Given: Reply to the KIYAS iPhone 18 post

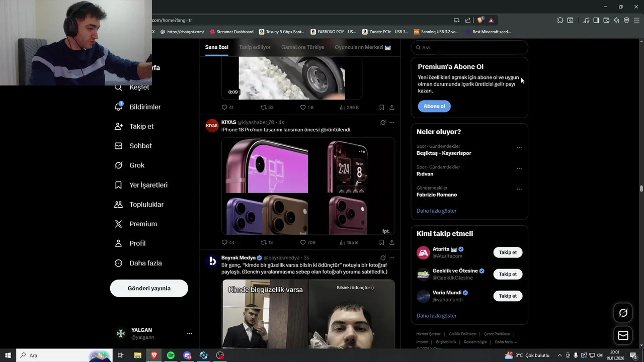Looking at the screenshot, I should [228, 242].
